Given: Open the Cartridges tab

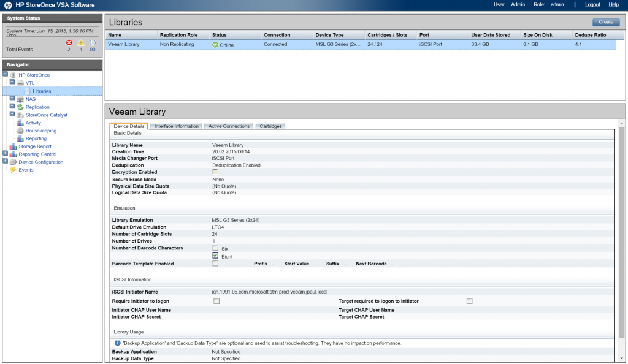Looking at the screenshot, I should tap(270, 126).
